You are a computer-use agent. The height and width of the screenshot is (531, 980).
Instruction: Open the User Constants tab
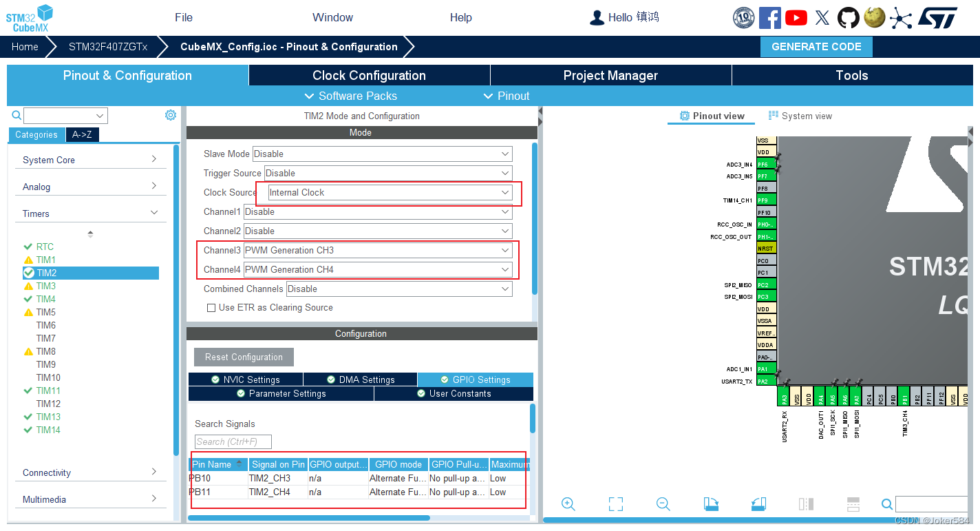point(454,393)
